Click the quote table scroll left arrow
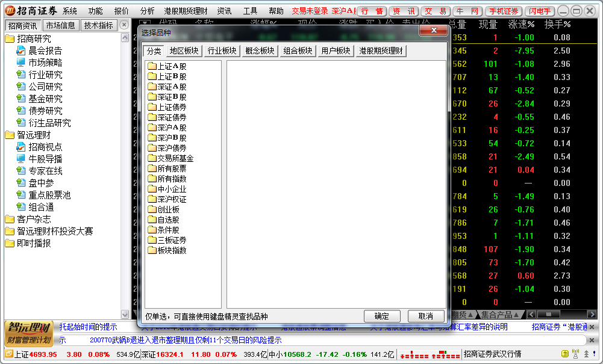The width and height of the screenshot is (603, 364). [x=532, y=315]
